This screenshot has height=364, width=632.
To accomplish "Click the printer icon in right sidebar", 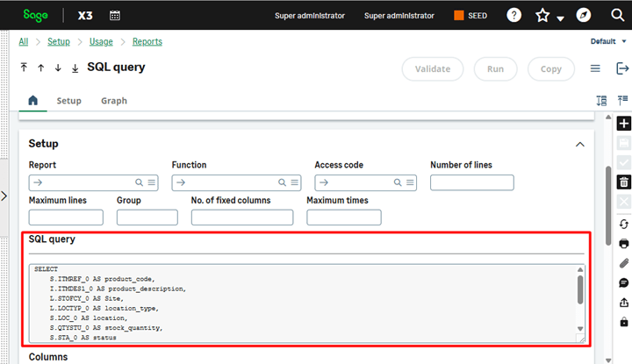I will 623,243.
